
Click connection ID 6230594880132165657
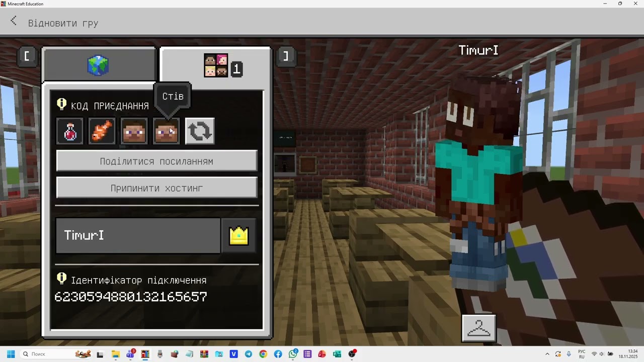[131, 297]
